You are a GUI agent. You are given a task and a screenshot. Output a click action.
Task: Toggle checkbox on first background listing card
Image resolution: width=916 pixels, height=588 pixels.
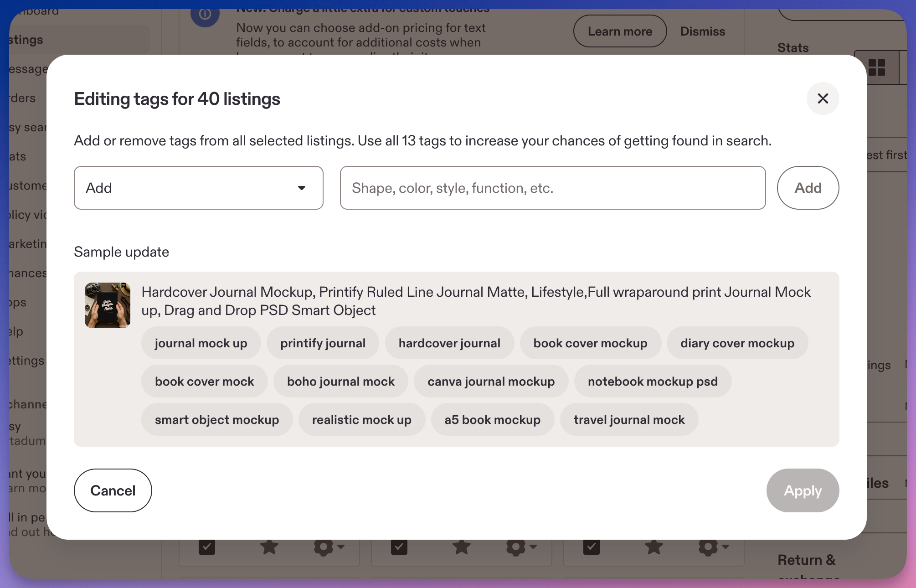click(207, 547)
